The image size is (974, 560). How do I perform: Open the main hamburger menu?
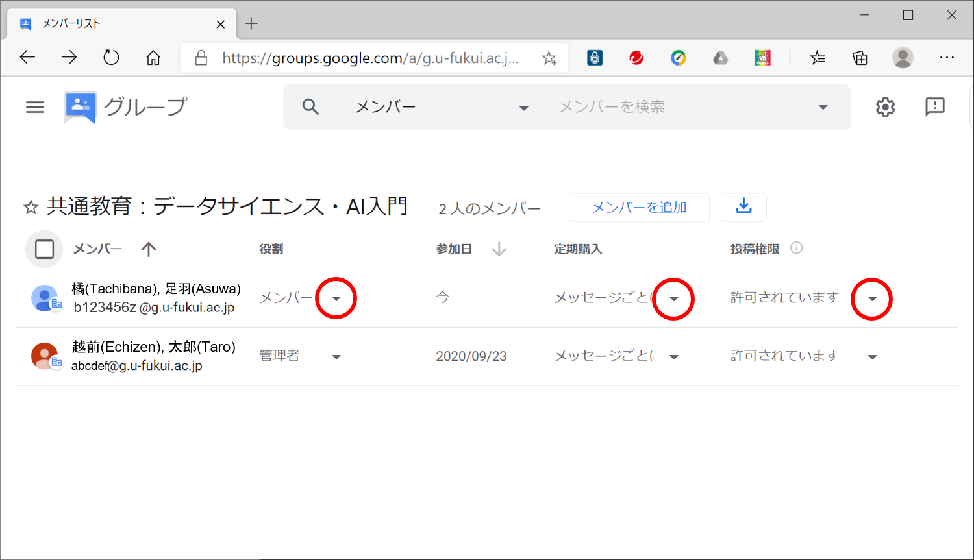point(35,107)
